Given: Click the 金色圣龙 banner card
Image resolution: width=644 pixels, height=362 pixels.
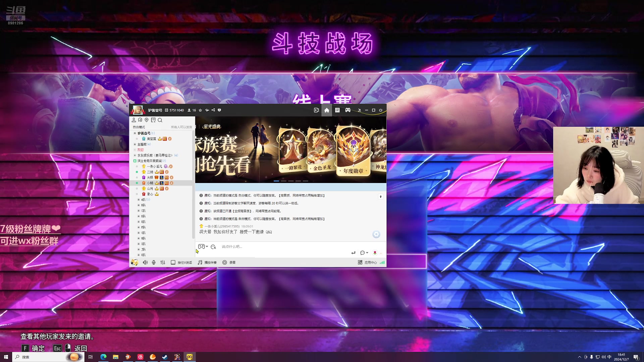Looking at the screenshot, I should (x=321, y=150).
